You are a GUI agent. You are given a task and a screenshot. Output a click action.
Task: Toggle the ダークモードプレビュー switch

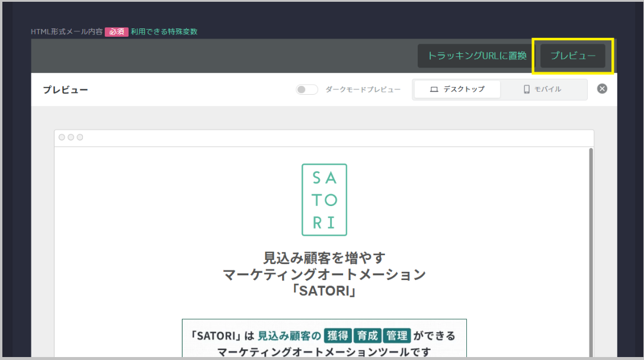(307, 89)
